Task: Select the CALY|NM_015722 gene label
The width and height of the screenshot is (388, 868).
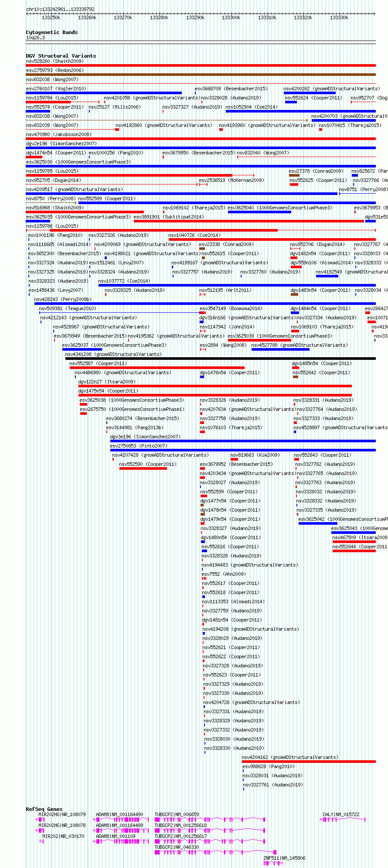Action: tap(341, 814)
